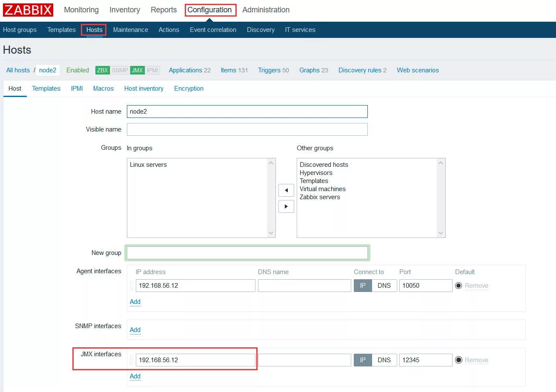Set Agent interface Connect to IP
Image resolution: width=556 pixels, height=392 pixels.
click(x=363, y=286)
